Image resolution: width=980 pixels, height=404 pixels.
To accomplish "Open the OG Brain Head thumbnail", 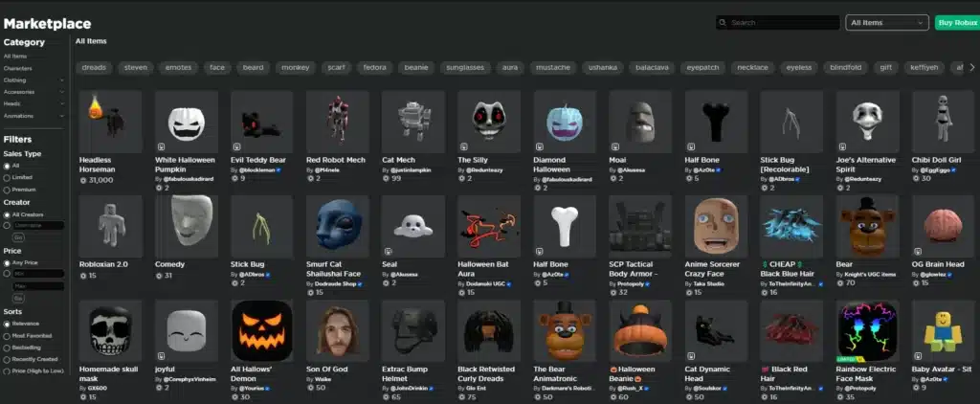I will click(x=943, y=226).
